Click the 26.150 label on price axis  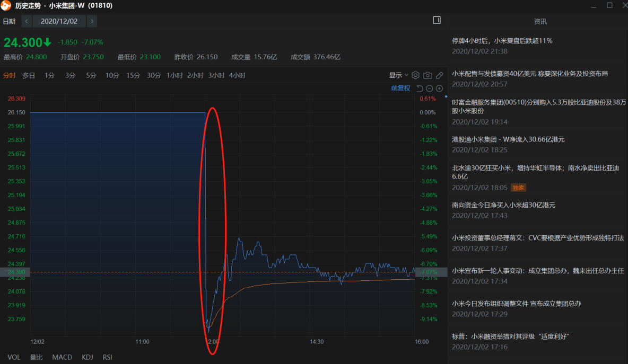pyautogui.click(x=16, y=112)
